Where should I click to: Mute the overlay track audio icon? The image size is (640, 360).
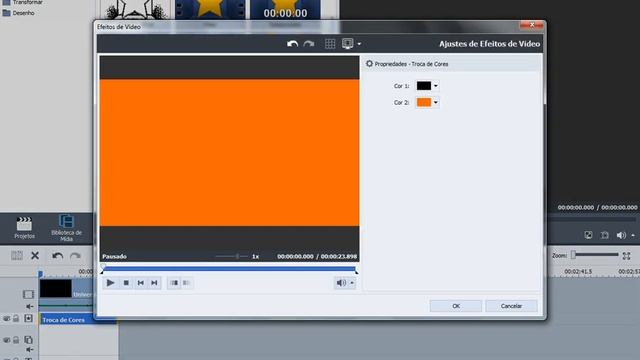[29, 350]
